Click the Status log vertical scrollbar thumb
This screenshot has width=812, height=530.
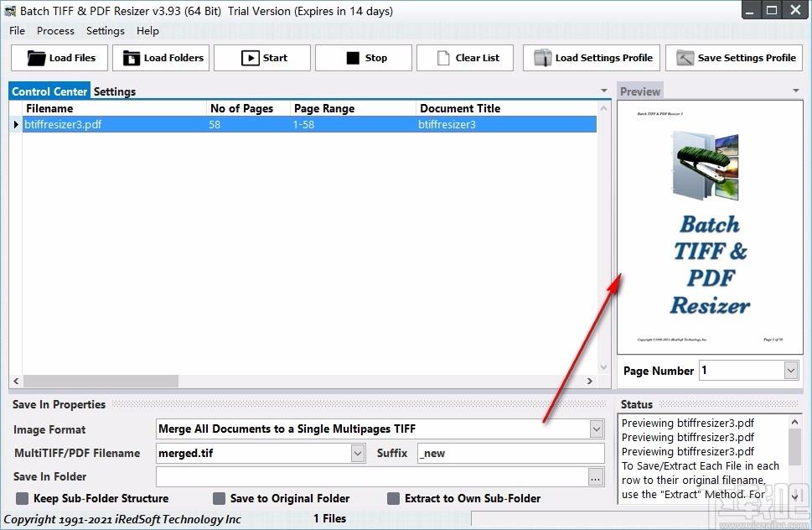(x=795, y=447)
